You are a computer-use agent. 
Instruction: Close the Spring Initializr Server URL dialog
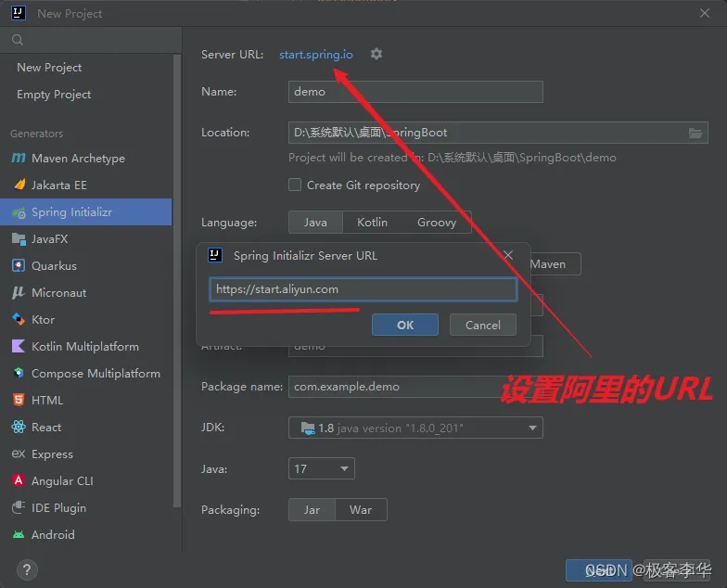tap(508, 255)
